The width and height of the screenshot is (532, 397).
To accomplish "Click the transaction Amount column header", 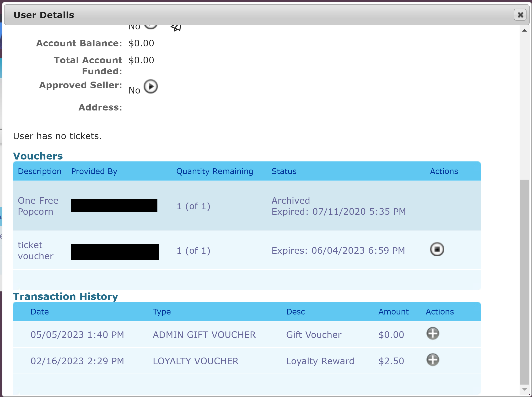I will coord(393,312).
